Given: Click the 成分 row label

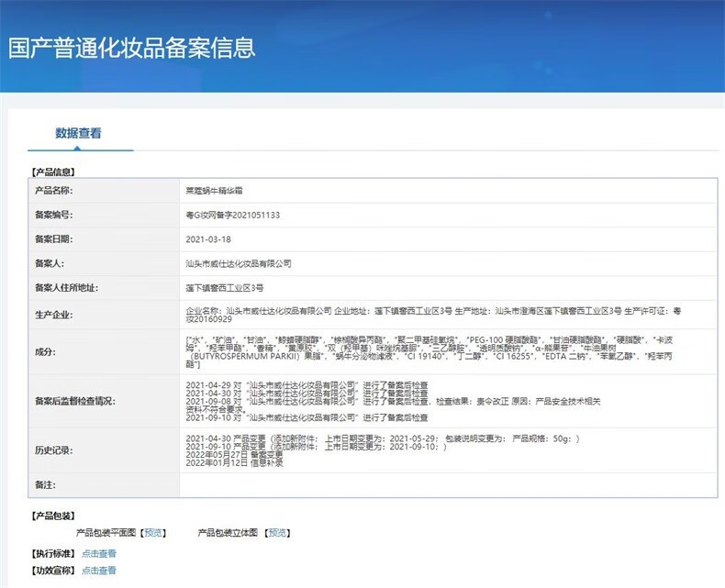Looking at the screenshot, I should pyautogui.click(x=45, y=351).
